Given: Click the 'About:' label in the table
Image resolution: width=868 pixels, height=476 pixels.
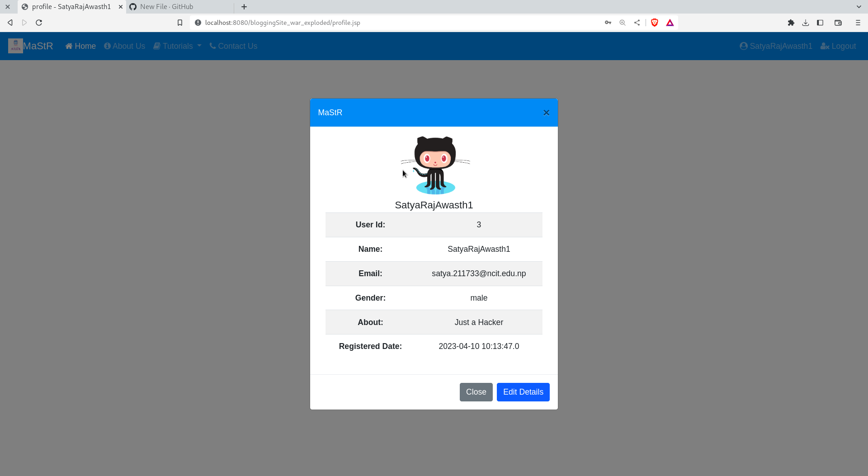Looking at the screenshot, I should pos(370,322).
